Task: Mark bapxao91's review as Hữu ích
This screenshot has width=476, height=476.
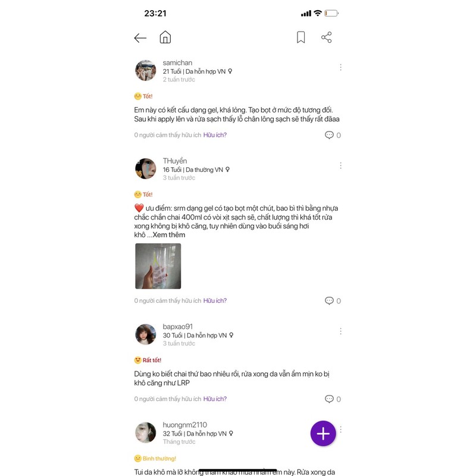Action: (215, 399)
